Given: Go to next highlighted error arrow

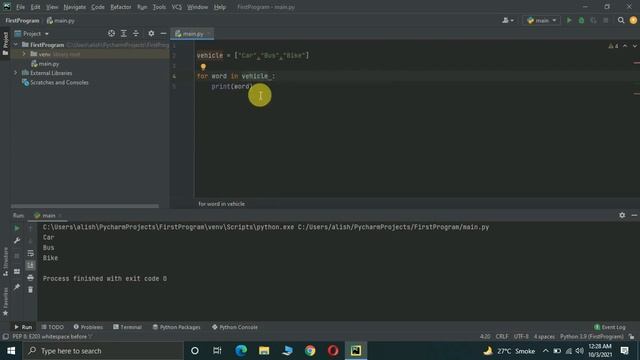Looking at the screenshot, I should tap(635, 46).
